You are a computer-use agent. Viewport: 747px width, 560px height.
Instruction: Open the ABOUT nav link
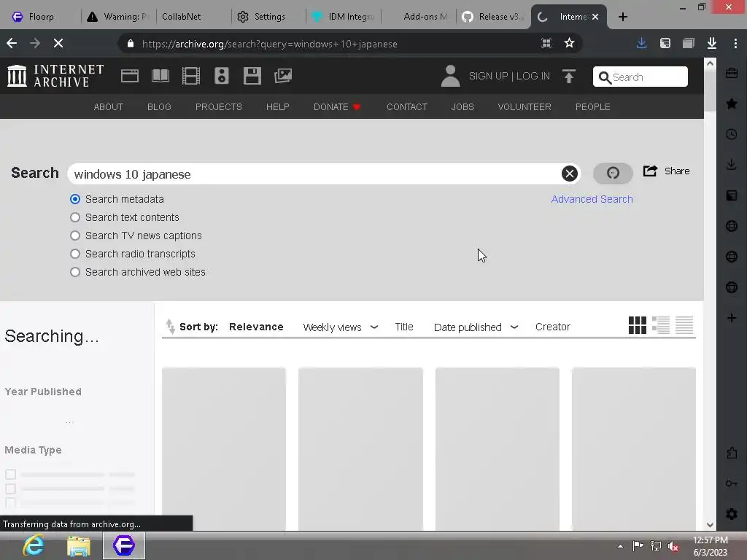click(109, 106)
